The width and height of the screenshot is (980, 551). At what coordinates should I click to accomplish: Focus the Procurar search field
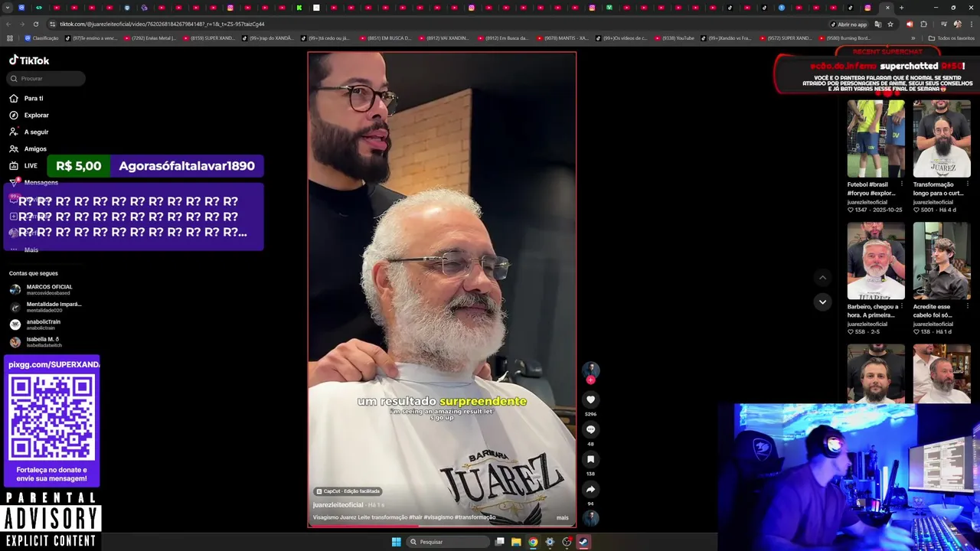tap(46, 78)
